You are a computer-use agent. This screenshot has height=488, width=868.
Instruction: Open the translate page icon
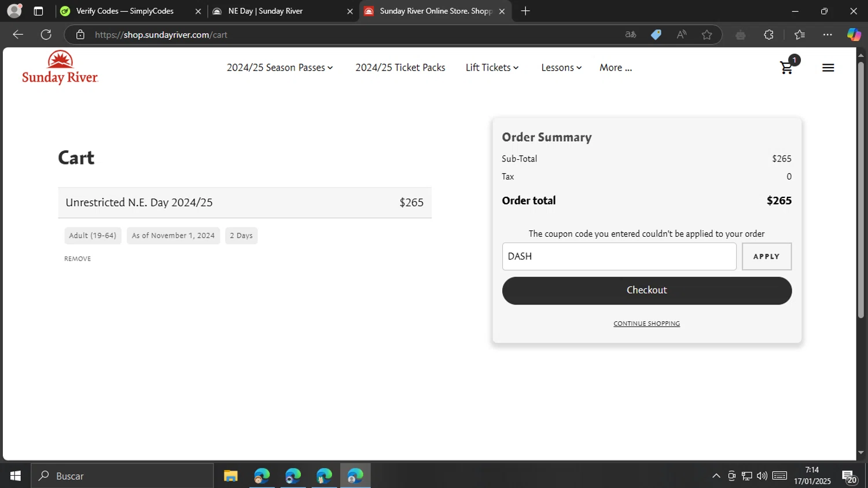click(x=631, y=35)
